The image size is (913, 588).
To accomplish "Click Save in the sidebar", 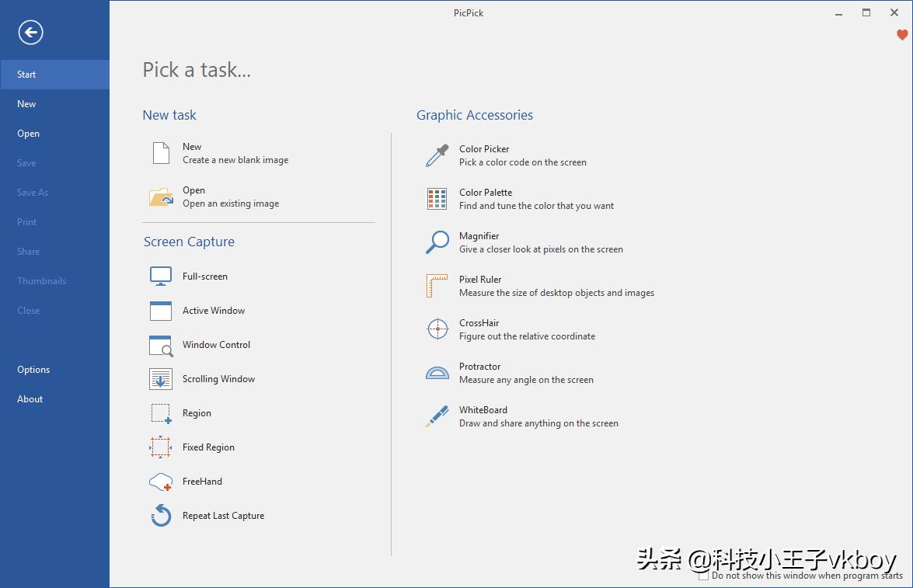I will (x=54, y=163).
